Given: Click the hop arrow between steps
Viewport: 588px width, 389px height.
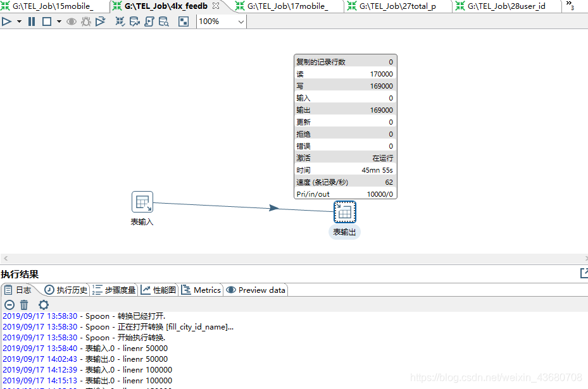Looking at the screenshot, I should pos(275,207).
